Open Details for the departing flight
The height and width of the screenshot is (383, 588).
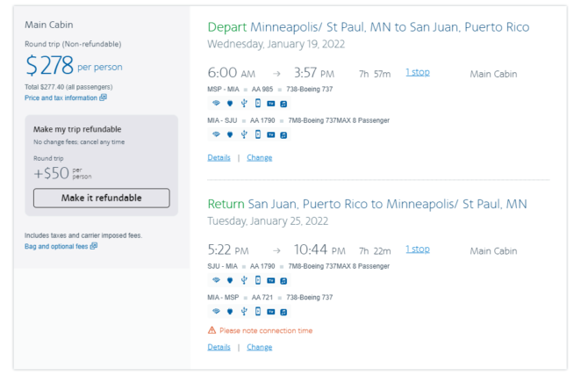[219, 157]
